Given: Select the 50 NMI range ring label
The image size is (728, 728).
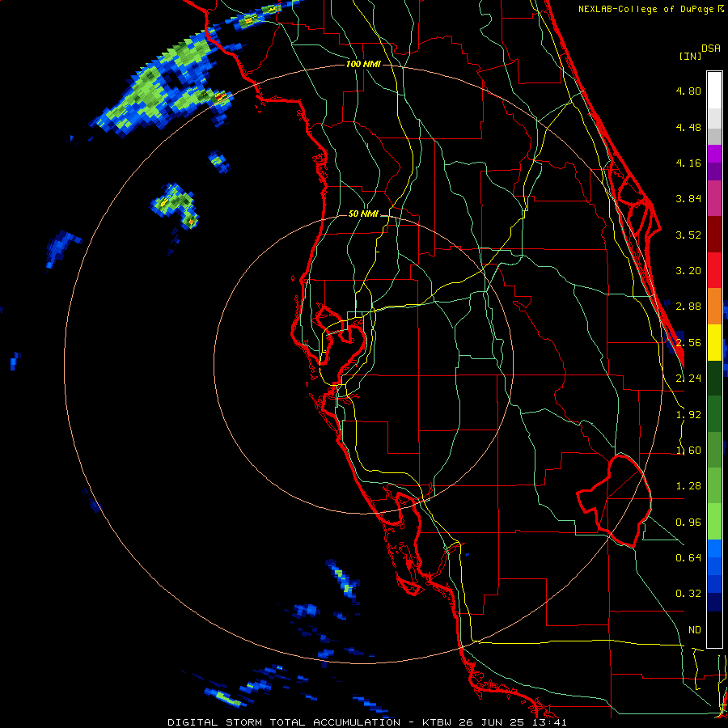Looking at the screenshot, I should 363,214.
